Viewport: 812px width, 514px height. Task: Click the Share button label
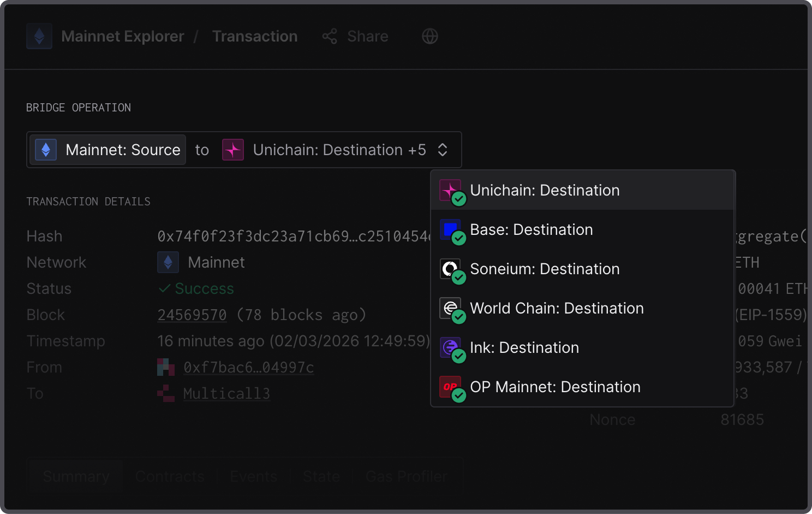coord(368,36)
